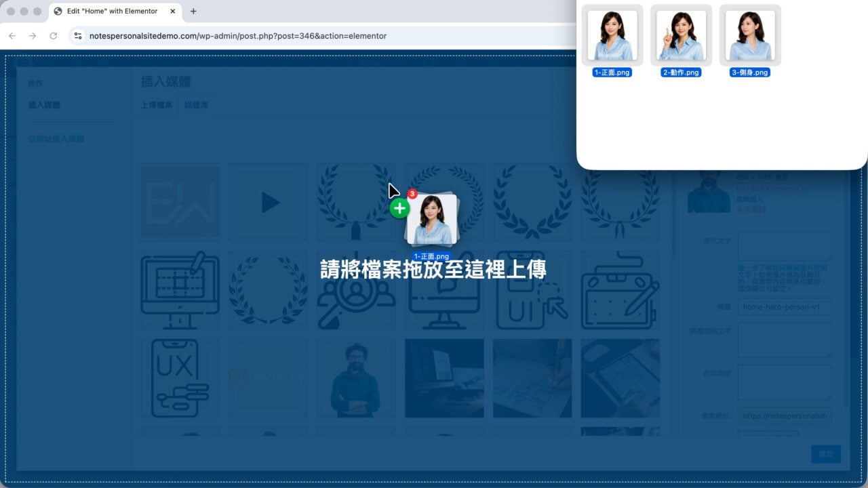
Task: Reload the current page
Action: click(x=54, y=36)
